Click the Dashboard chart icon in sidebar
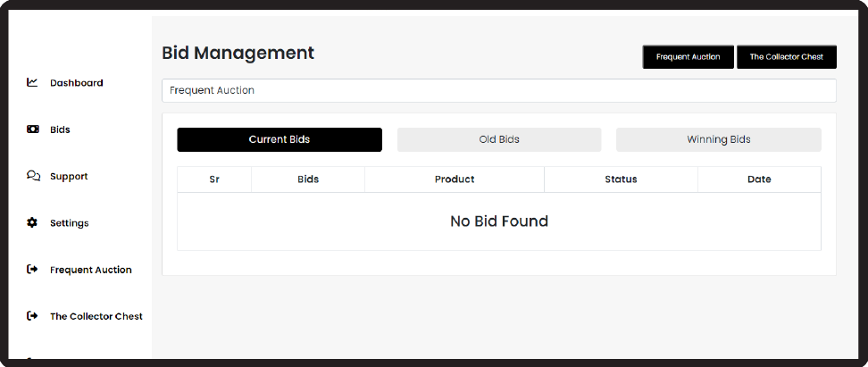The width and height of the screenshot is (868, 367). tap(33, 83)
